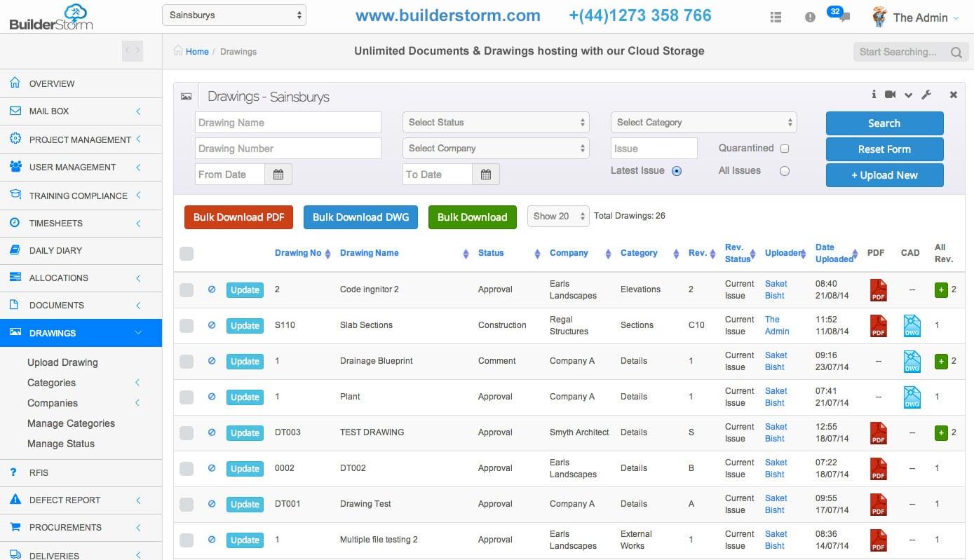Click video camera icon on Drawings panel
This screenshot has width=974, height=560.
[x=891, y=95]
